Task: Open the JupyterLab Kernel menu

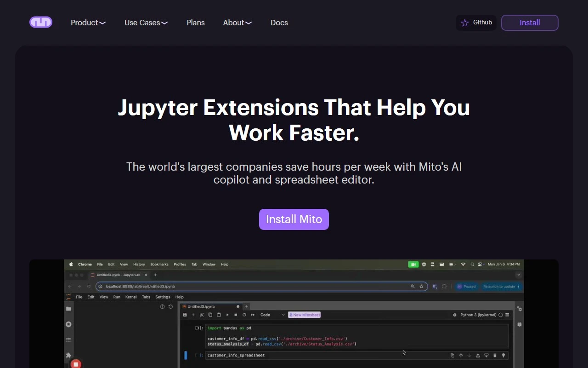Action: [131, 297]
